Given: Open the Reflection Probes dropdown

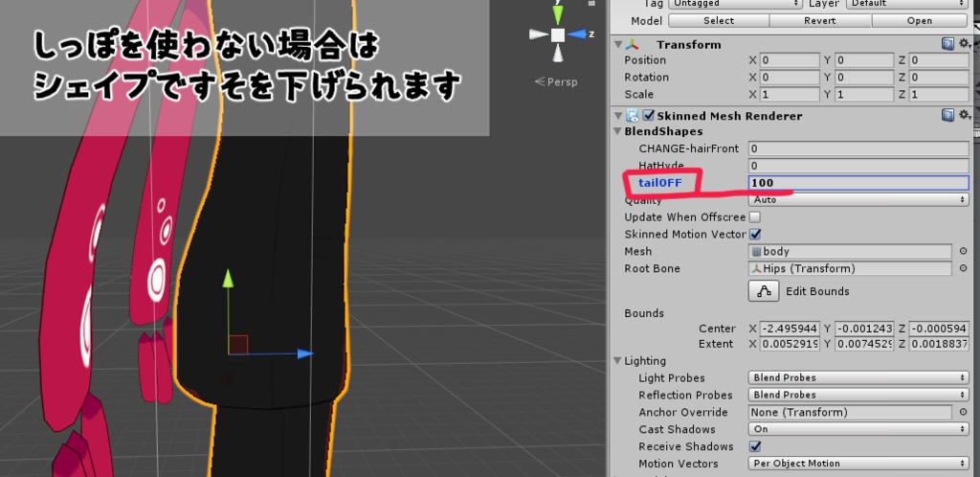Looking at the screenshot, I should 858,395.
